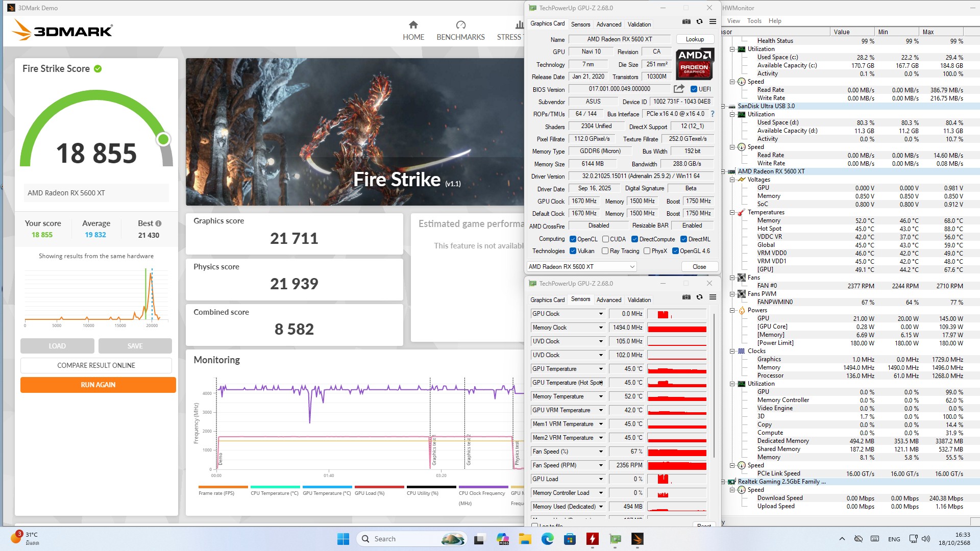Click the Bus Interface question mark icon

tap(713, 114)
